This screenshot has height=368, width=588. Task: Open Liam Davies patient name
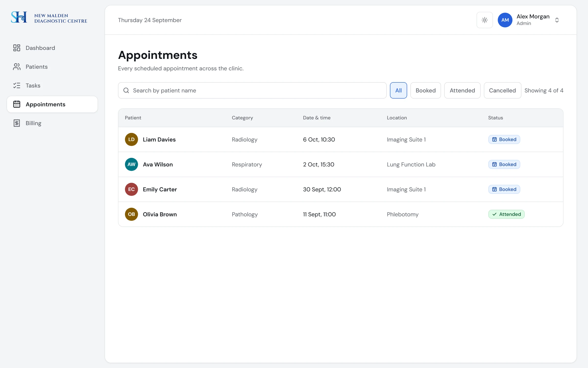pos(159,140)
